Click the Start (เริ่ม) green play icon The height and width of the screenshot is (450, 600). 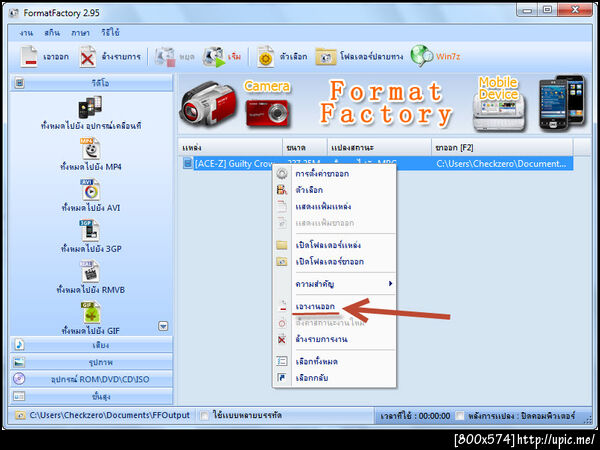pos(214,57)
